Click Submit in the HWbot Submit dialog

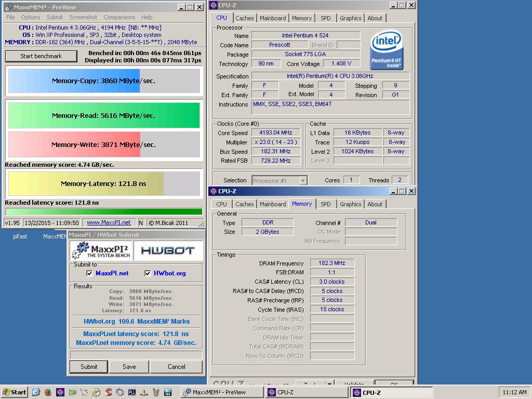(89, 367)
